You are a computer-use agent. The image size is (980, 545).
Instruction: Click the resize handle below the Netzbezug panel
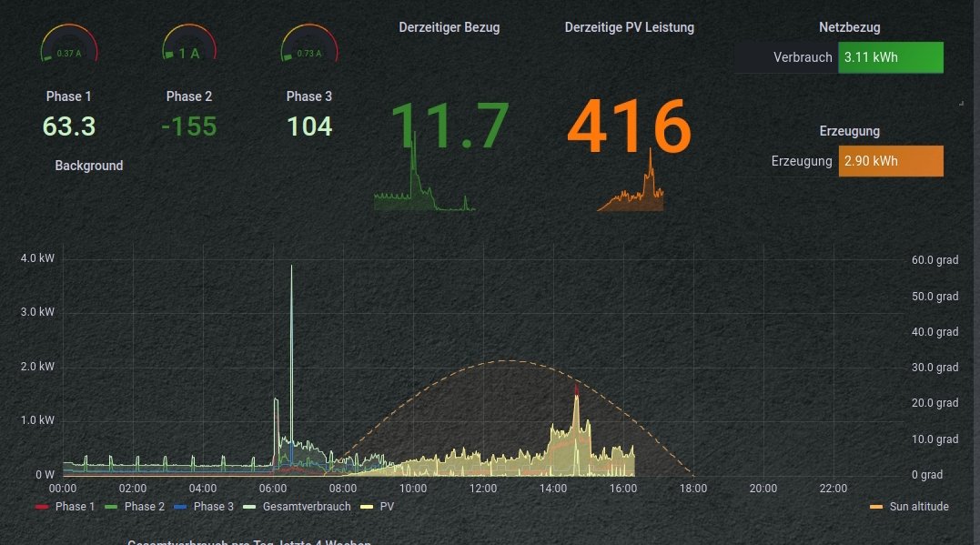(x=961, y=104)
